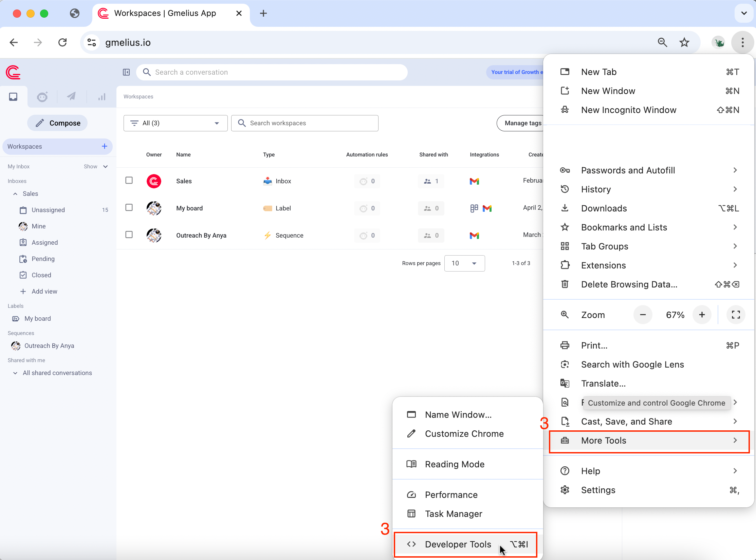The width and height of the screenshot is (756, 560).
Task: Click the Gmail icon in Outreach By Anya row
Action: [x=474, y=236]
